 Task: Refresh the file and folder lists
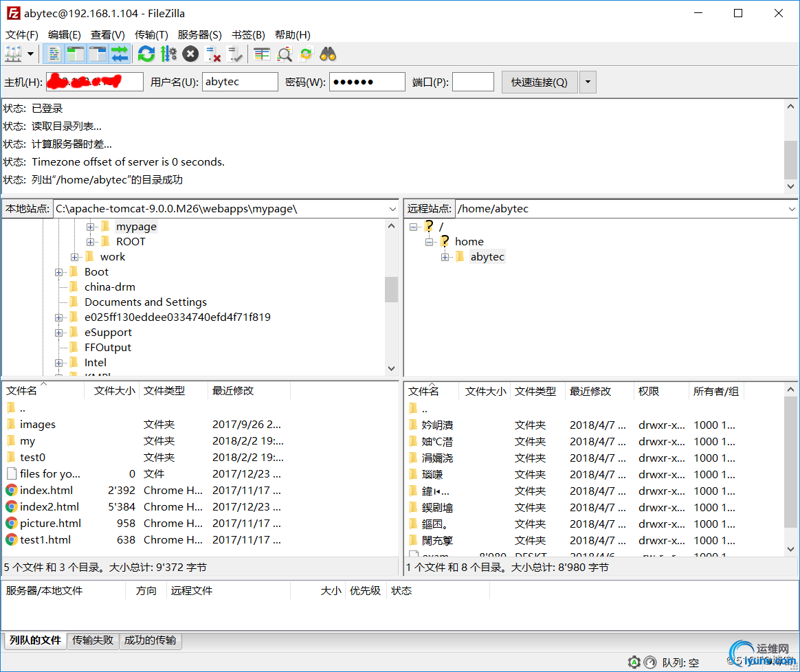(146, 54)
